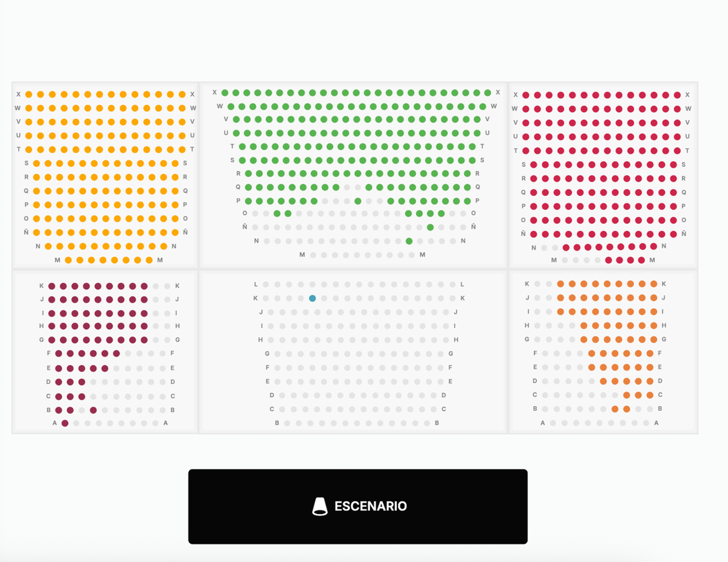This screenshot has height=562, width=728.
Task: Select isolated maroon seat after gap in row B
Action: coord(93,410)
